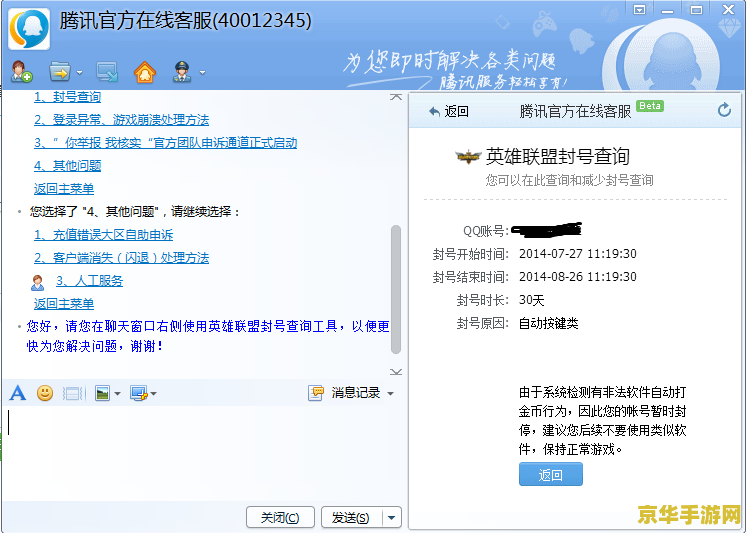
Task: Click the blue 返回 button in right panel
Action: pos(550,474)
